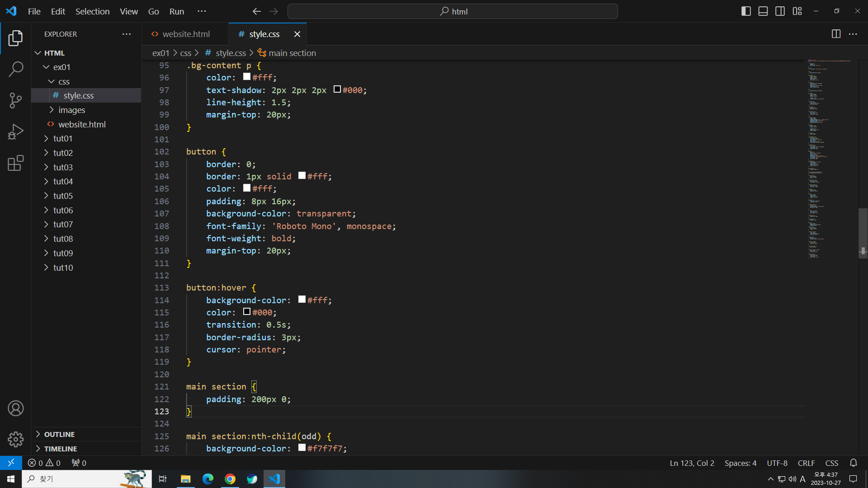Expand the images folder
This screenshot has width=868, height=488.
(x=71, y=110)
